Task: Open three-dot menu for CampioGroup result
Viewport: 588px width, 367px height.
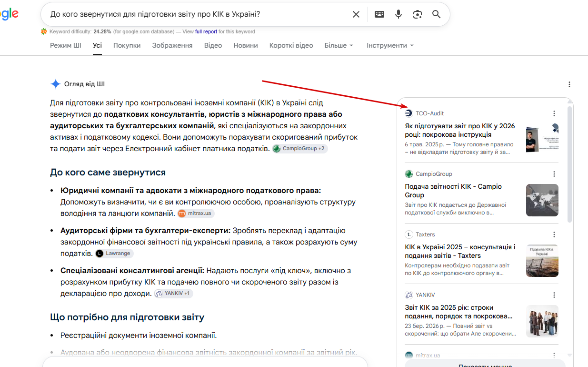Action: (x=554, y=174)
